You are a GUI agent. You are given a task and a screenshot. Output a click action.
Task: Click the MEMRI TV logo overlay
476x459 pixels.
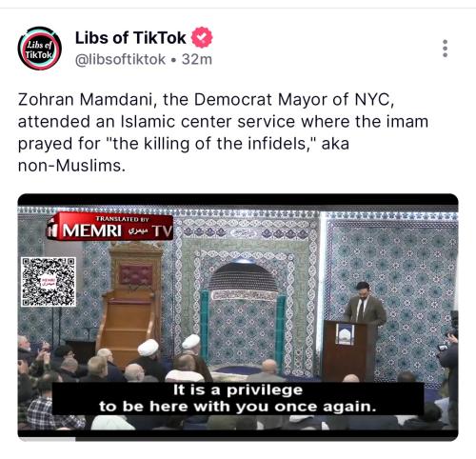click(110, 227)
